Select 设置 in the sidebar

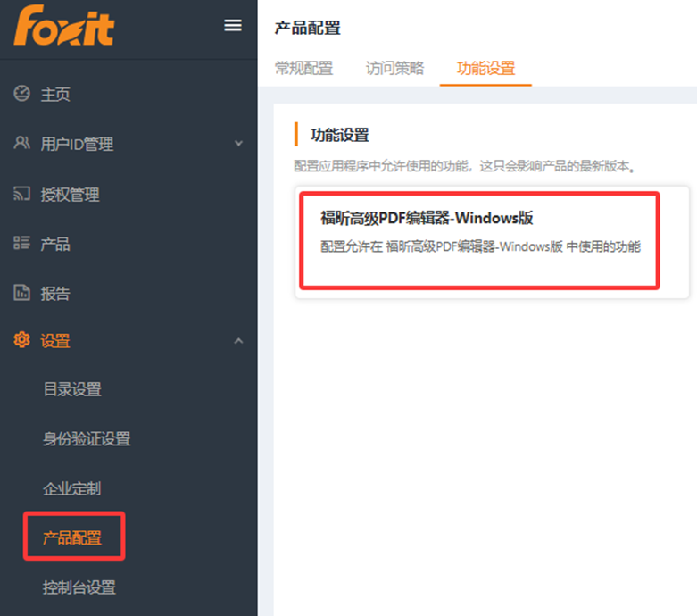click(x=55, y=341)
